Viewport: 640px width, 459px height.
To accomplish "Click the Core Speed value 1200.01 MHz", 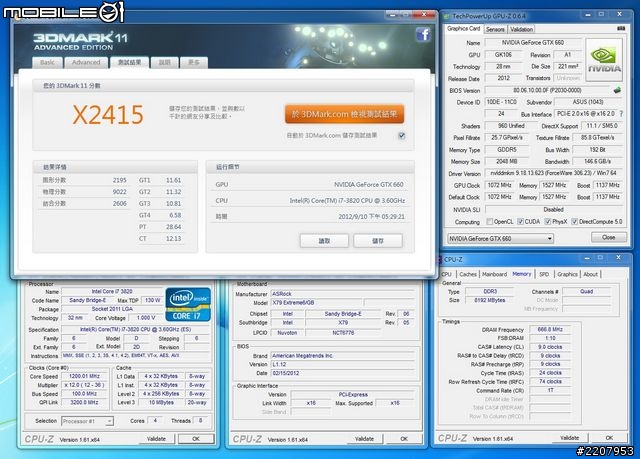I will (84, 376).
